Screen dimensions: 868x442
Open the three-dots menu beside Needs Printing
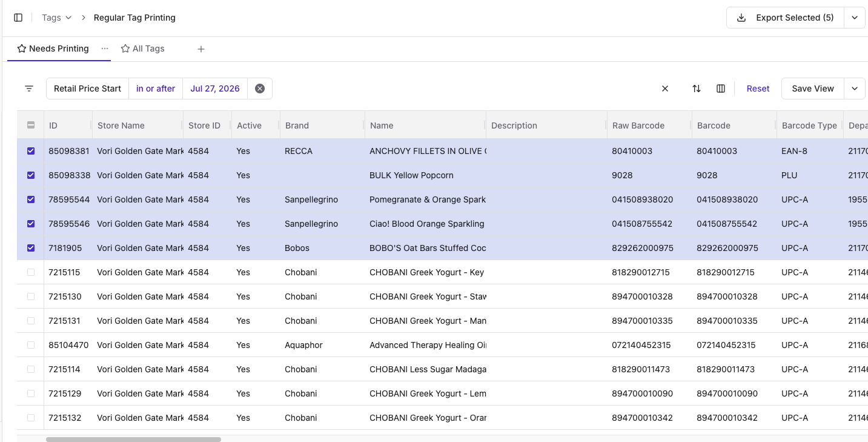coord(105,49)
